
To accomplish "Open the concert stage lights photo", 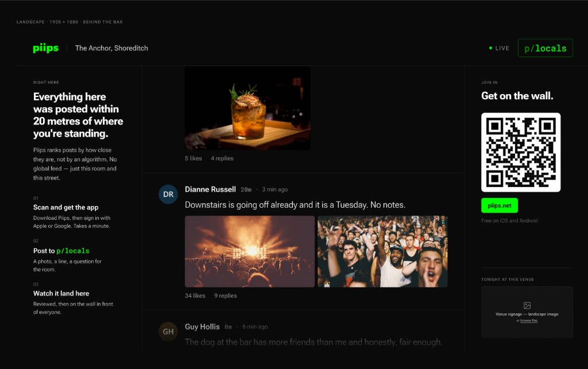I will coord(250,251).
